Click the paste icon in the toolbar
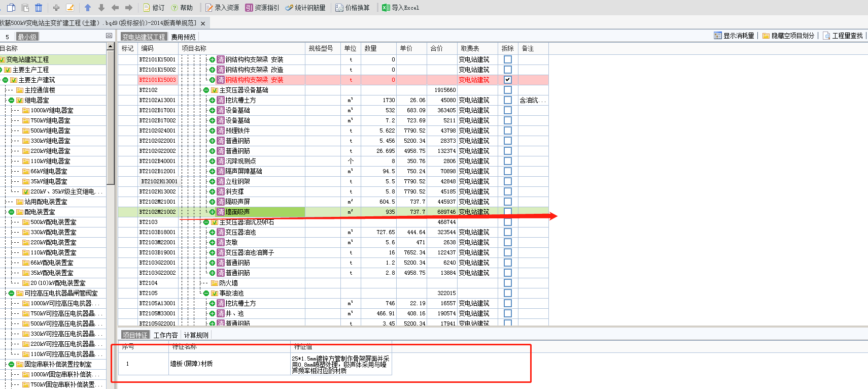868x389 pixels. click(x=25, y=8)
